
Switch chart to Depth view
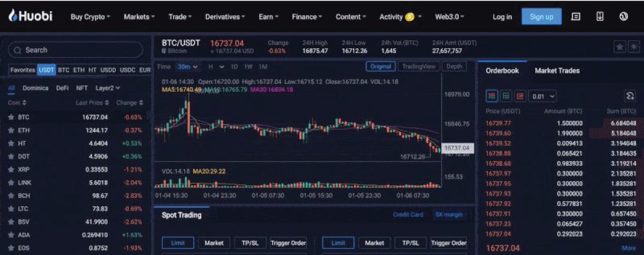pos(454,67)
